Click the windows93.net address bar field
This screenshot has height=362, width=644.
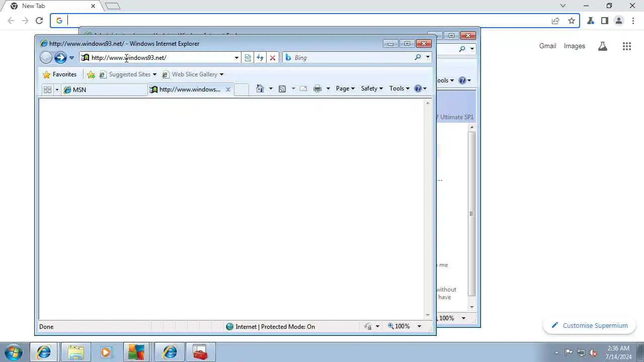(x=160, y=57)
